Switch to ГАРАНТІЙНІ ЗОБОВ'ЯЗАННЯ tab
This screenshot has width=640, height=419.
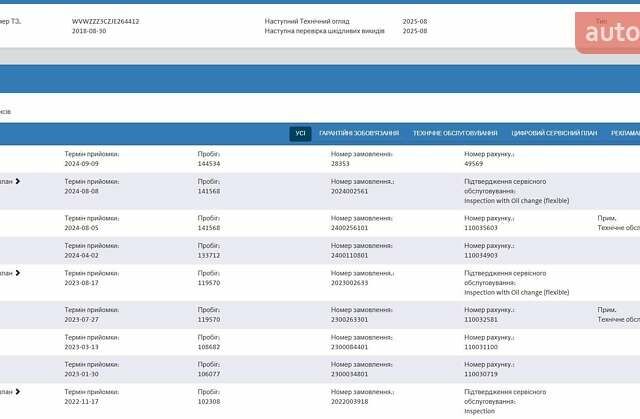point(359,133)
